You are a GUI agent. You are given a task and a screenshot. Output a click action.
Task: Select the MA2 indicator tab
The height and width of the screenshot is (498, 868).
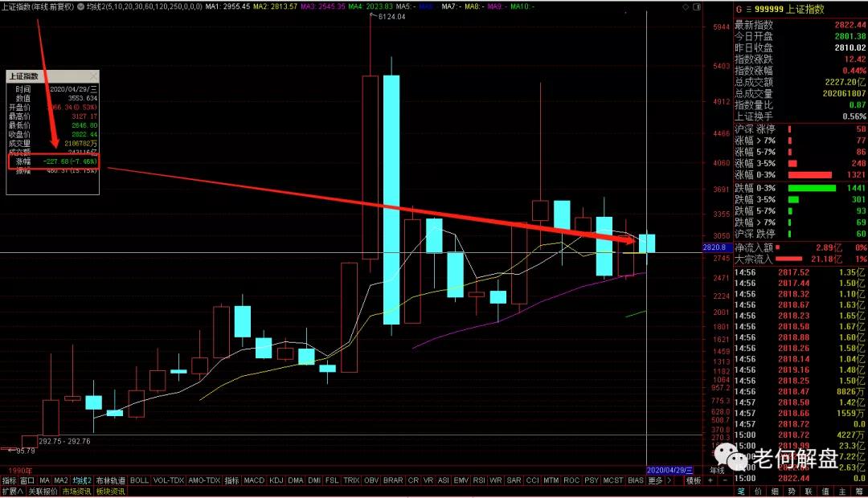(61, 480)
